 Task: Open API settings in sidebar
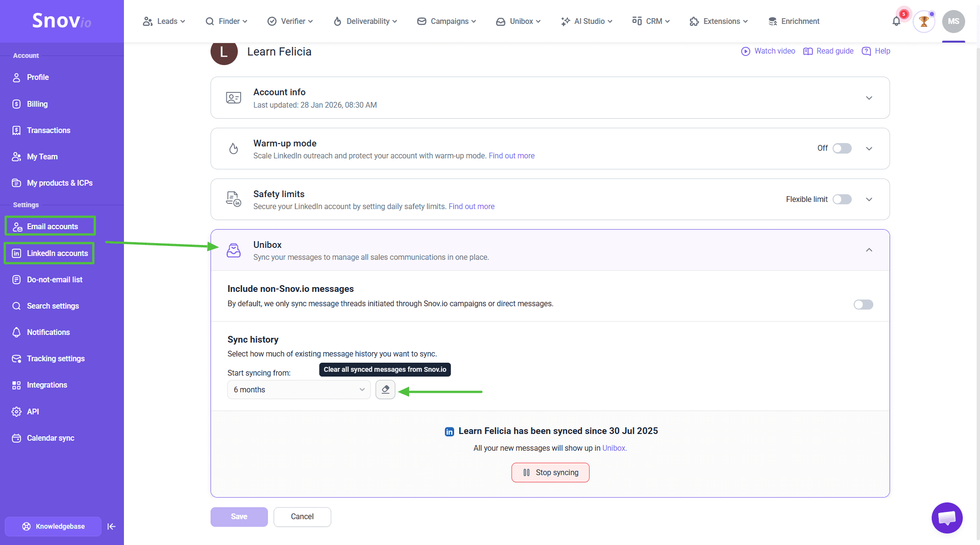coord(33,412)
